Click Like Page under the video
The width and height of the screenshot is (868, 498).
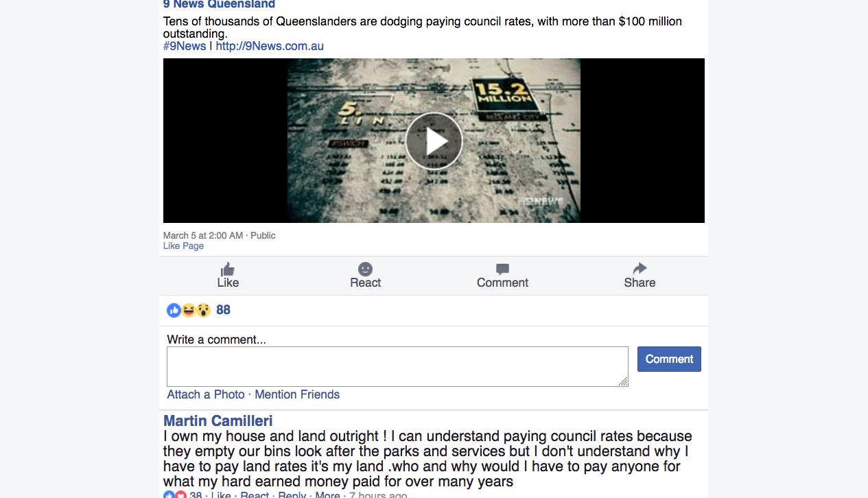[x=183, y=246]
